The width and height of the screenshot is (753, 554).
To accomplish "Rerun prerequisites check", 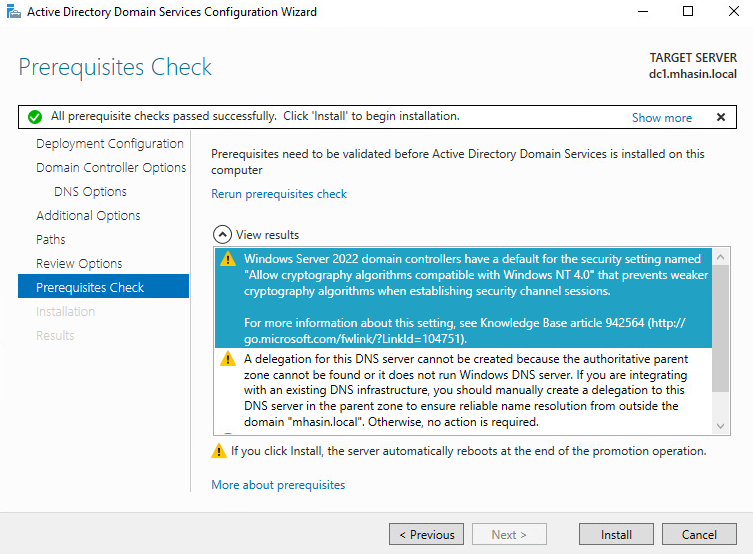I will [x=279, y=194].
